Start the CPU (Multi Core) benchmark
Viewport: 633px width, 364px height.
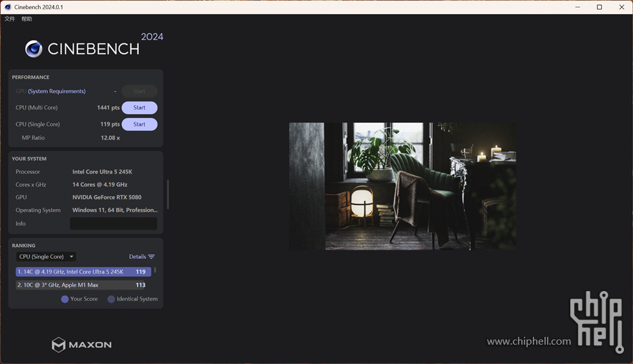(x=140, y=108)
